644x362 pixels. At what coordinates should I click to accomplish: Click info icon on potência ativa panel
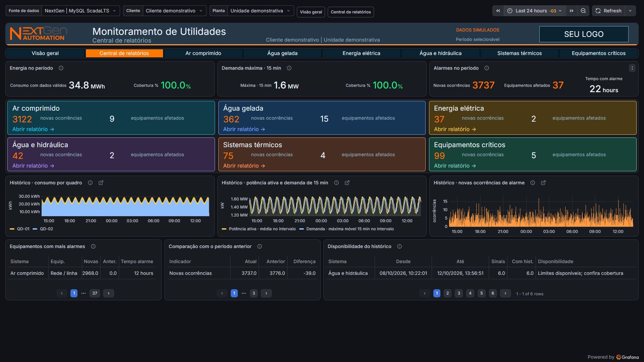coord(336,183)
